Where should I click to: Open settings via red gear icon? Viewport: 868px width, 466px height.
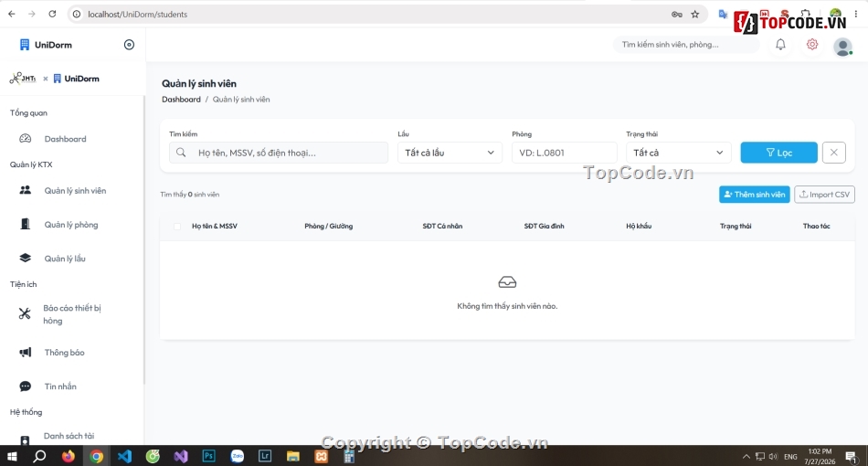pos(812,44)
